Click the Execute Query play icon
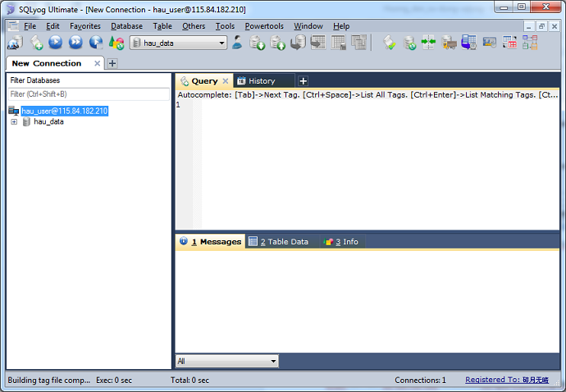 55,43
